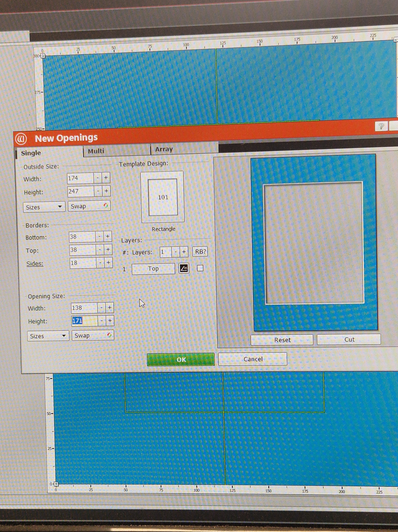Click the help question mark icon
This screenshot has width=398, height=532.
[x=381, y=126]
